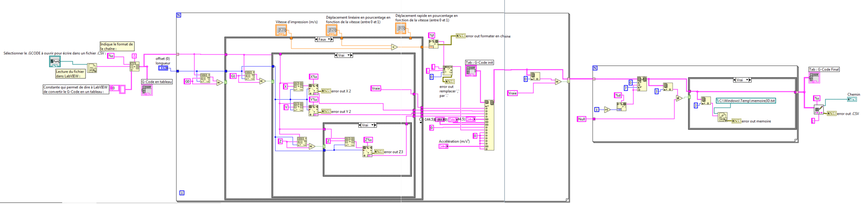Select the Chemin path indicator
Image resolution: width=868 pixels, height=204 pixels.
pos(852,100)
